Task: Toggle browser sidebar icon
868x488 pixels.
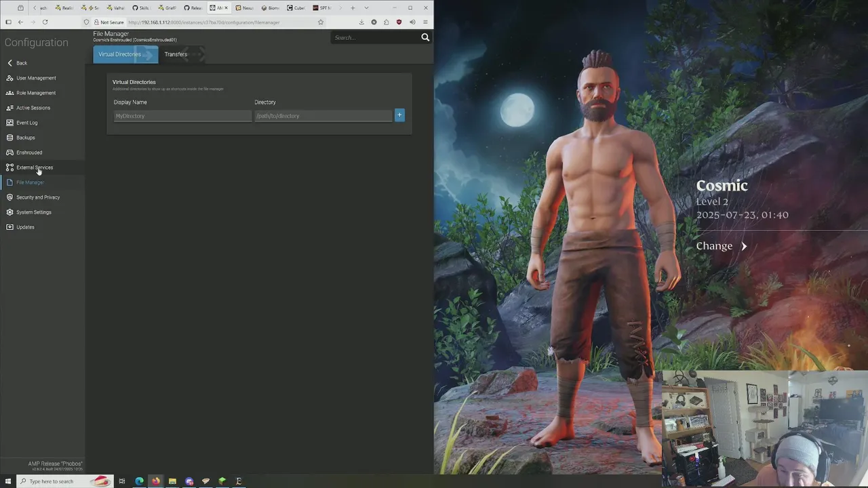Action: (x=8, y=22)
